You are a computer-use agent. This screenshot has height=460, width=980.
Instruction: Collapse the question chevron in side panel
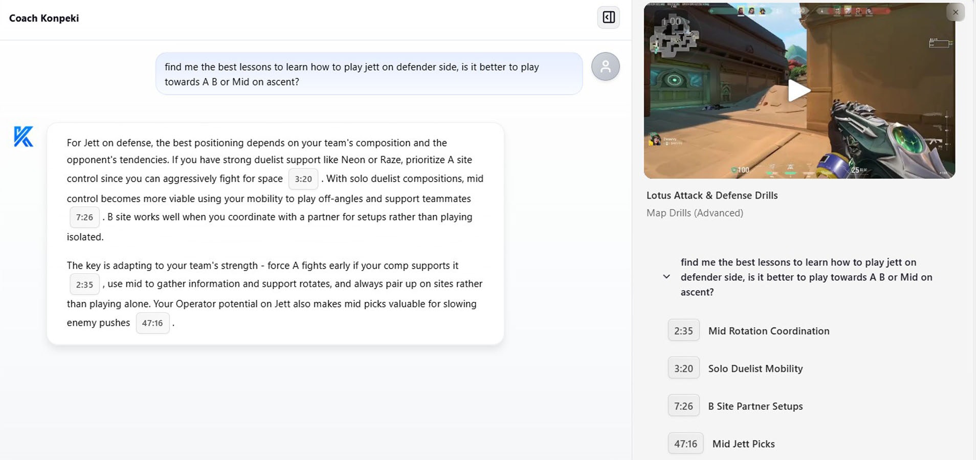666,277
